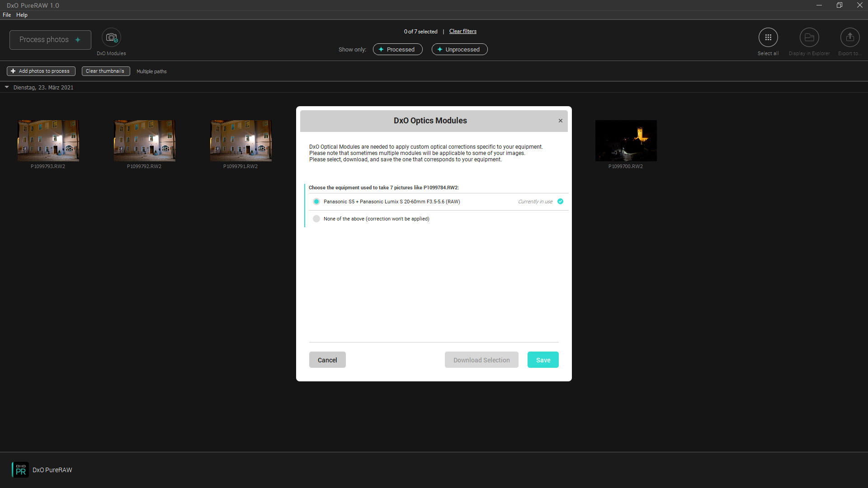868x488 pixels.
Task: Click the Currently in use checkmark icon
Action: point(561,202)
